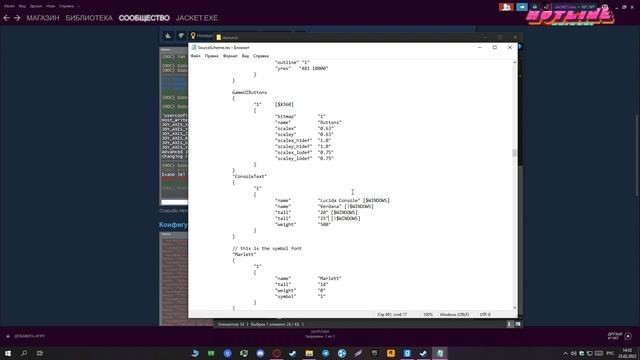Screen dimensions: 640x360
Task: Open the green Excel-like taskbar icon
Action: pyautogui.click(x=211, y=353)
